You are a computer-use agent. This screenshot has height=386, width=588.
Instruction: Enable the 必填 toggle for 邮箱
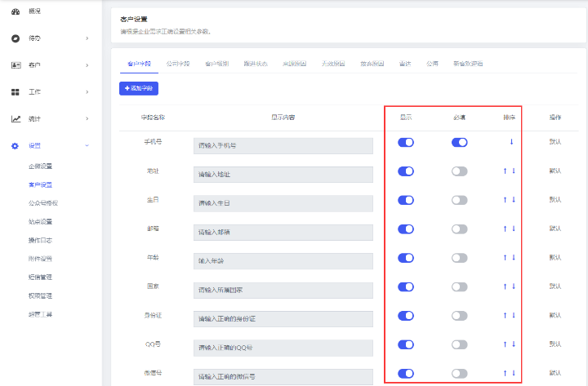pyautogui.click(x=460, y=228)
